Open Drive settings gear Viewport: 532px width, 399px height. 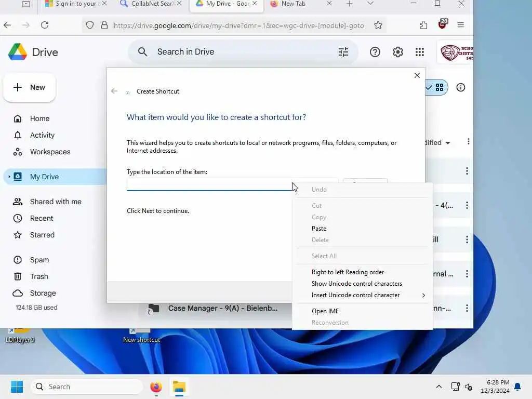pyautogui.click(x=397, y=52)
